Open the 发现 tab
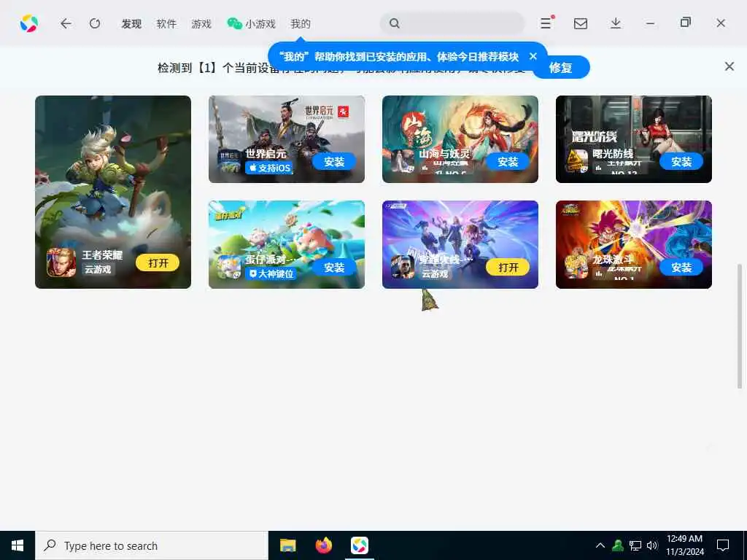The image size is (747, 560). click(131, 24)
